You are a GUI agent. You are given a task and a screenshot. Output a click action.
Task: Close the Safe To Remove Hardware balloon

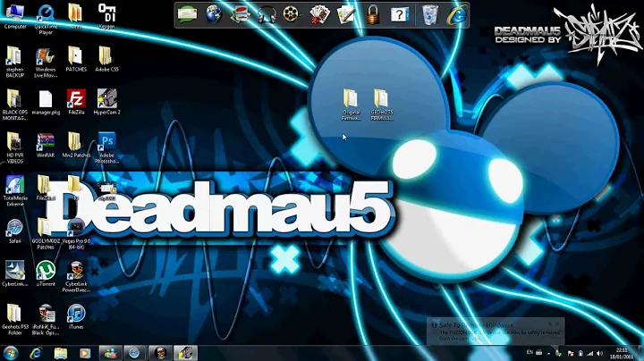click(x=557, y=323)
